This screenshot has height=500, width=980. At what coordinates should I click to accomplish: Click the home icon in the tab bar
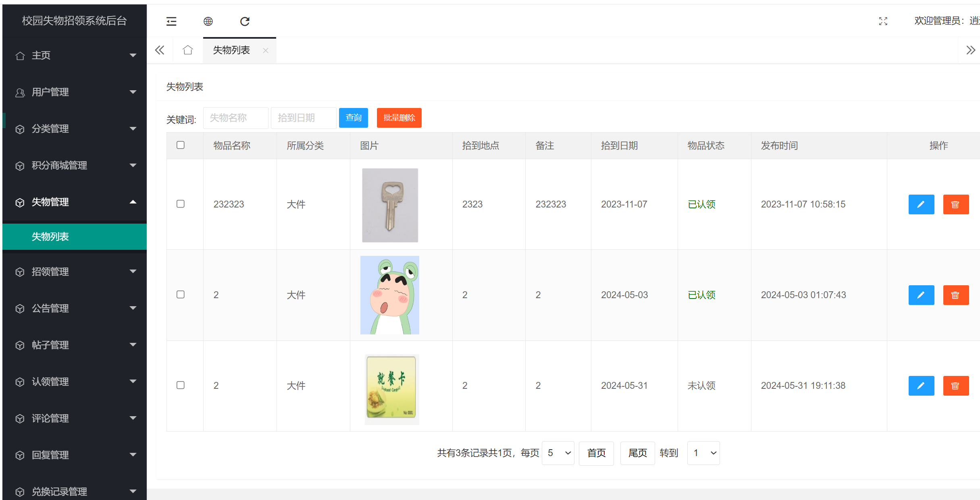click(187, 50)
